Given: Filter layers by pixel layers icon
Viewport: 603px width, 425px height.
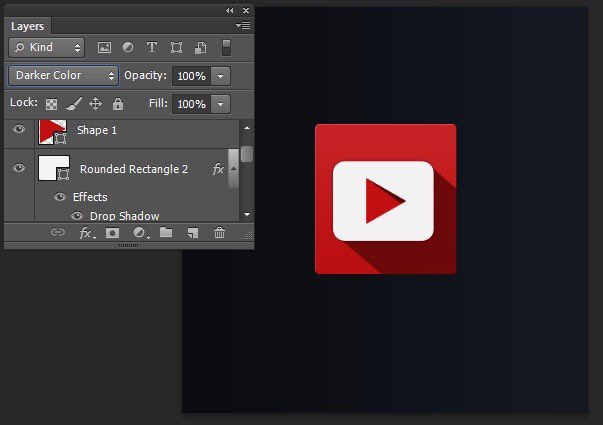Looking at the screenshot, I should coord(104,48).
